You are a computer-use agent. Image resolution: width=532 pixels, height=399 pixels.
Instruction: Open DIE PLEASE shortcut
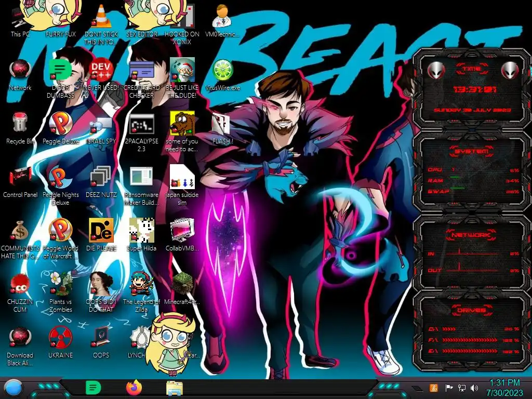click(101, 235)
